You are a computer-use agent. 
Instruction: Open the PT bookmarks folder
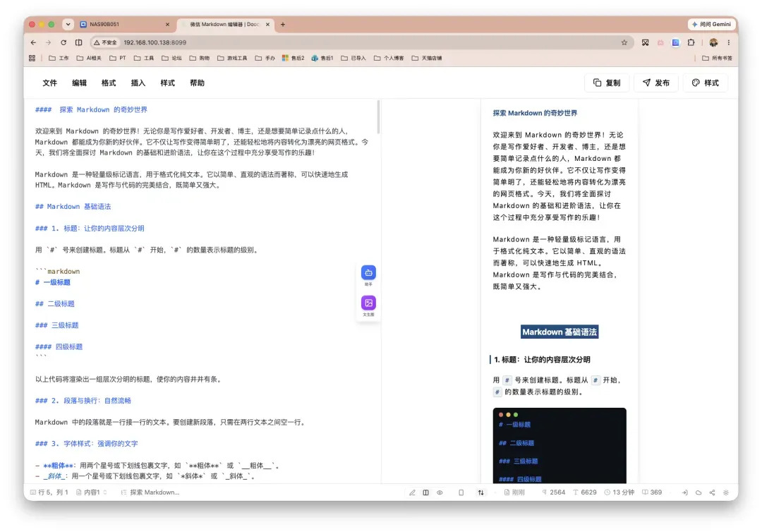coord(118,59)
